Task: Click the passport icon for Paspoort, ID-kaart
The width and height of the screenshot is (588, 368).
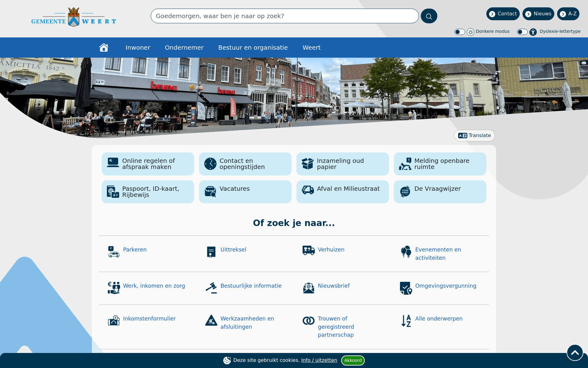Action: click(113, 192)
